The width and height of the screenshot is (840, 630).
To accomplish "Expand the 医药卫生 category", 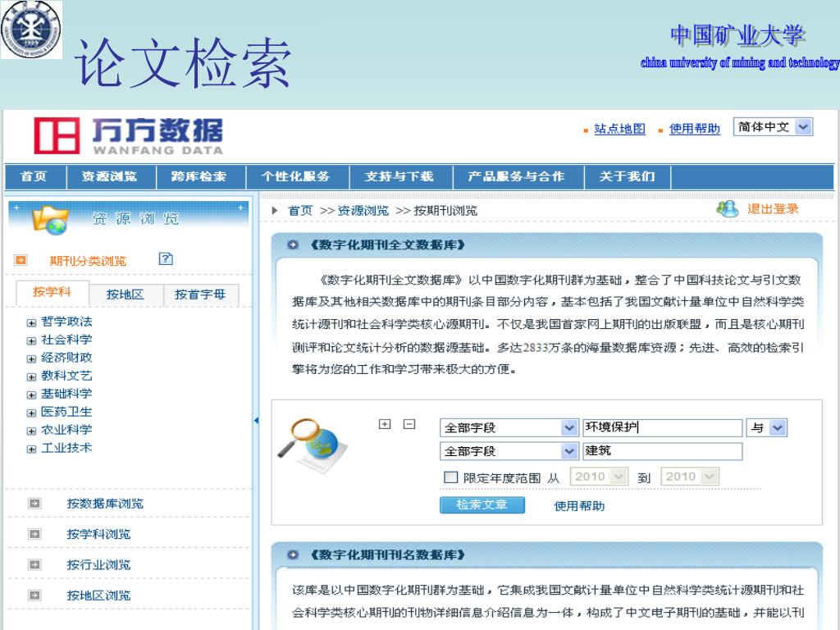I will 32,413.
